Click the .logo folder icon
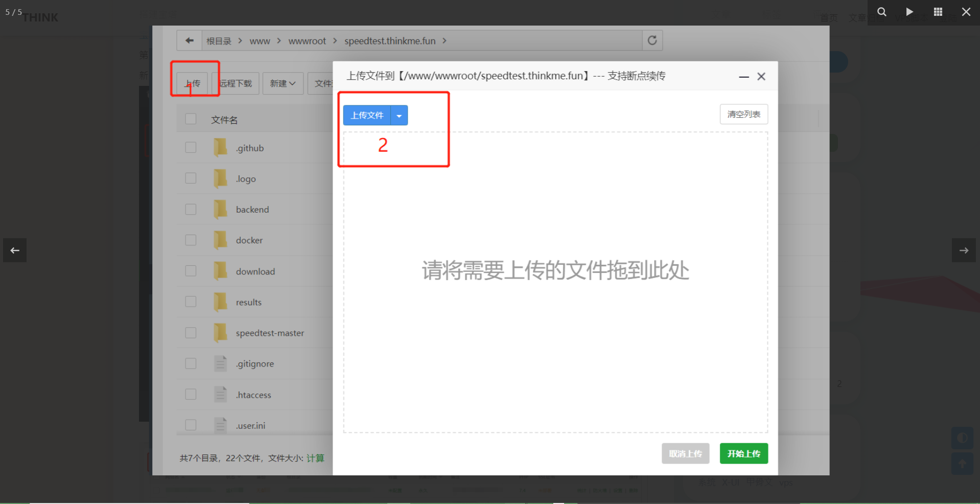This screenshot has width=980, height=504. point(220,179)
